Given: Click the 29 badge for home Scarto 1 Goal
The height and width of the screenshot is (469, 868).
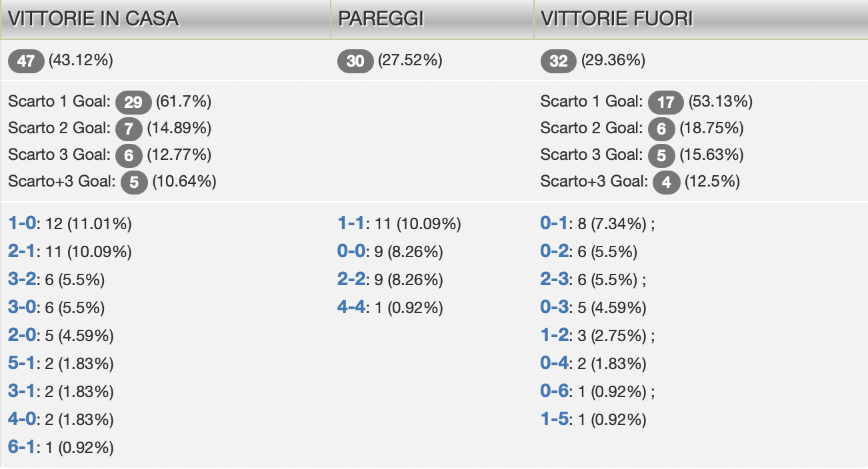Looking at the screenshot, I should pyautogui.click(x=133, y=103).
